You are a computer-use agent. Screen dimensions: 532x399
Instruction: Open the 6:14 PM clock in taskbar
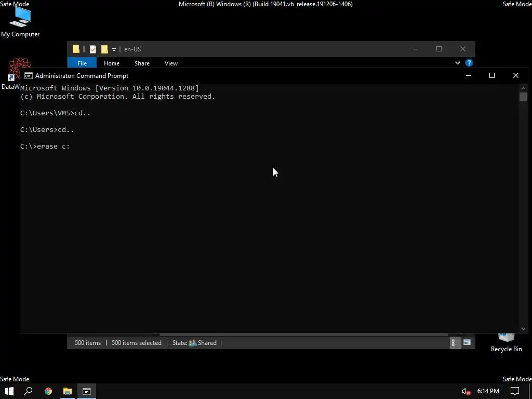(x=488, y=391)
